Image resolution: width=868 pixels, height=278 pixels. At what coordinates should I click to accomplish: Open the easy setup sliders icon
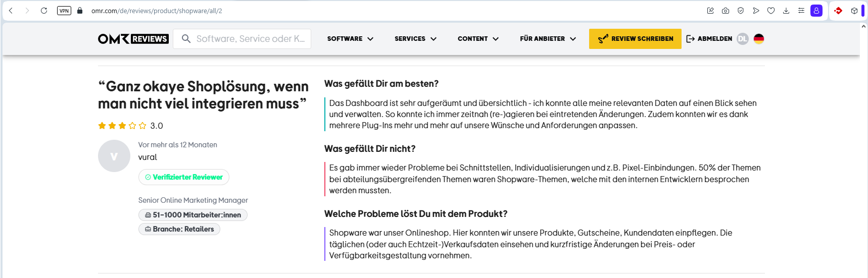801,11
